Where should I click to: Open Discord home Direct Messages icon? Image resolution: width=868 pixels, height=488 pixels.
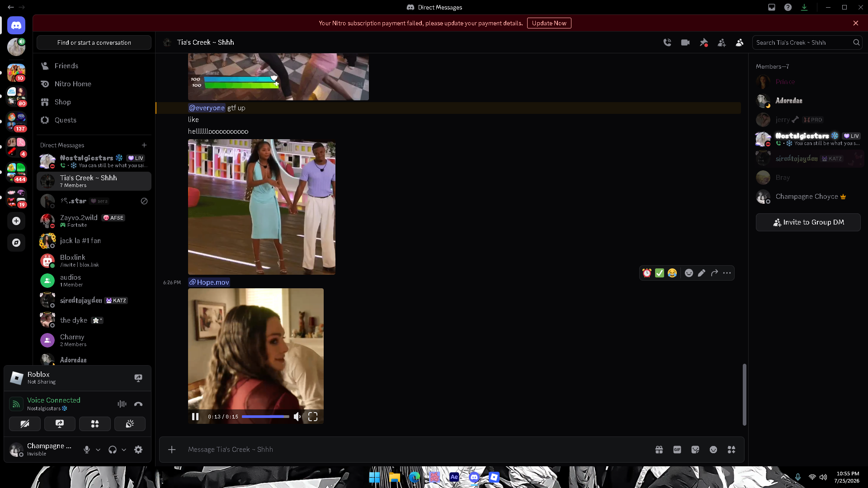(16, 25)
